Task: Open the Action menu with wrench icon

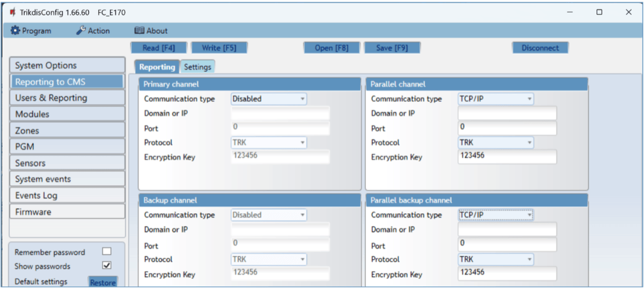Action: pos(93,31)
